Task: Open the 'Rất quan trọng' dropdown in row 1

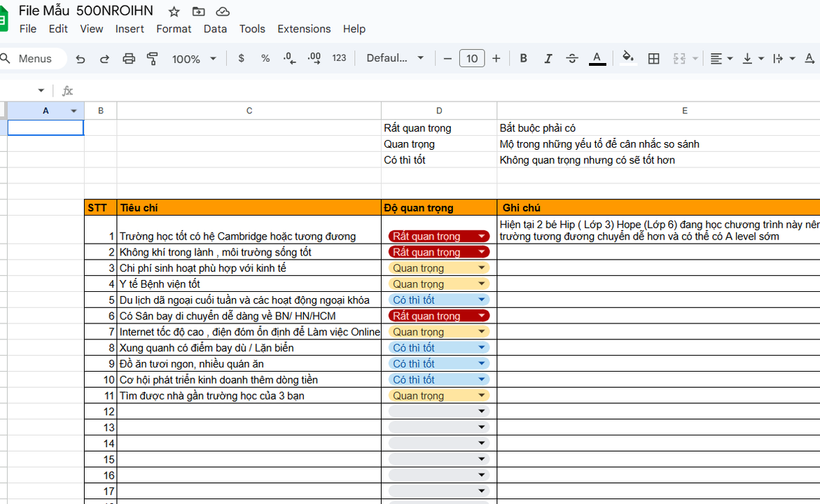Action: click(x=482, y=237)
